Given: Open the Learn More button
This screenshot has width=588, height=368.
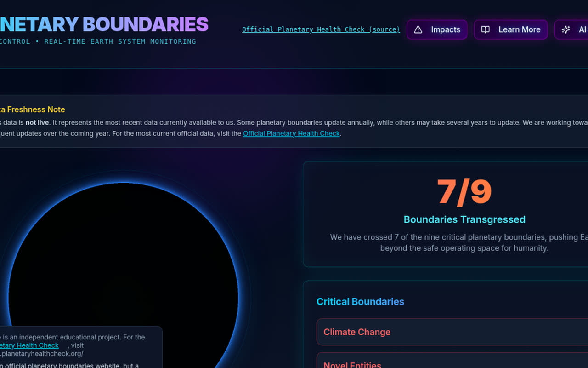Looking at the screenshot, I should [511, 29].
